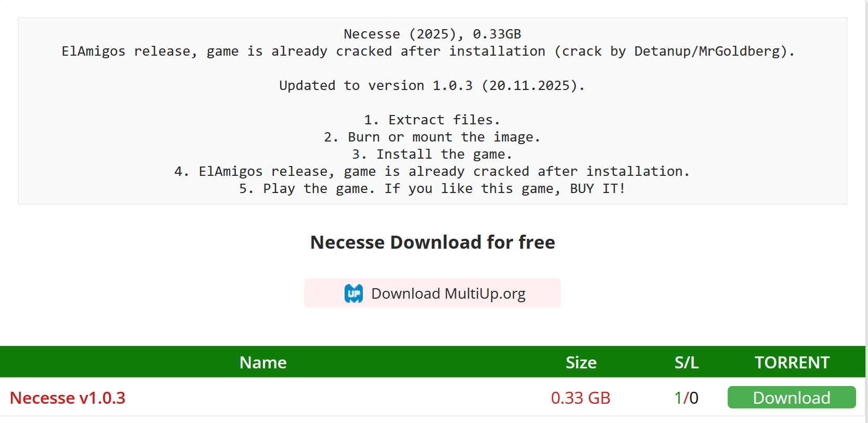Click the S/L column header

pos(686,362)
